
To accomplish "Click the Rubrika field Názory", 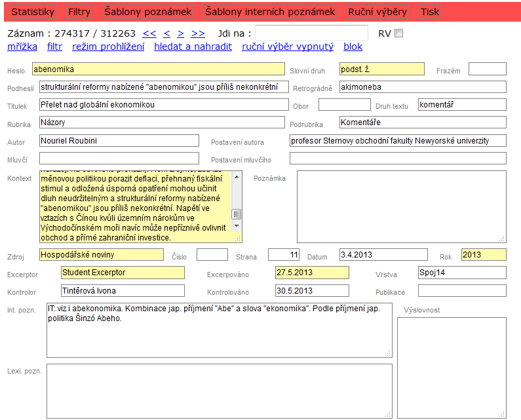I will click(x=162, y=123).
